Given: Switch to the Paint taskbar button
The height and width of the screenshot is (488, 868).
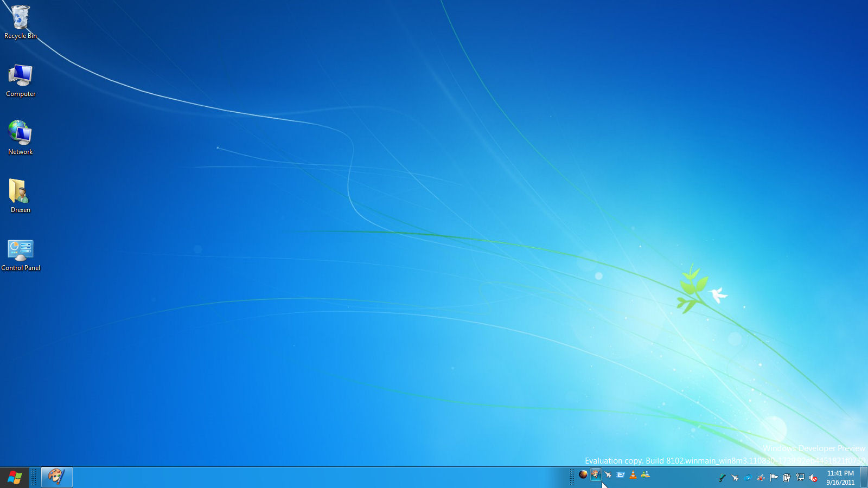Looking at the screenshot, I should [56, 477].
